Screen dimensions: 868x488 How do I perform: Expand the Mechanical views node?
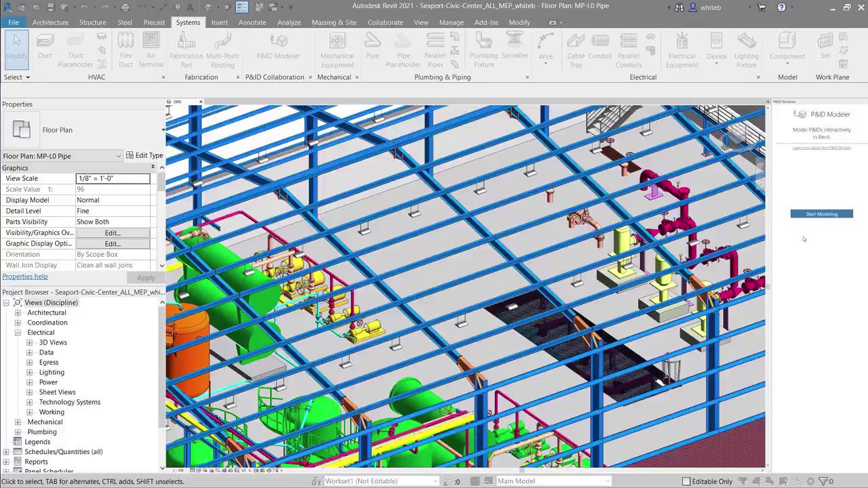pos(18,422)
